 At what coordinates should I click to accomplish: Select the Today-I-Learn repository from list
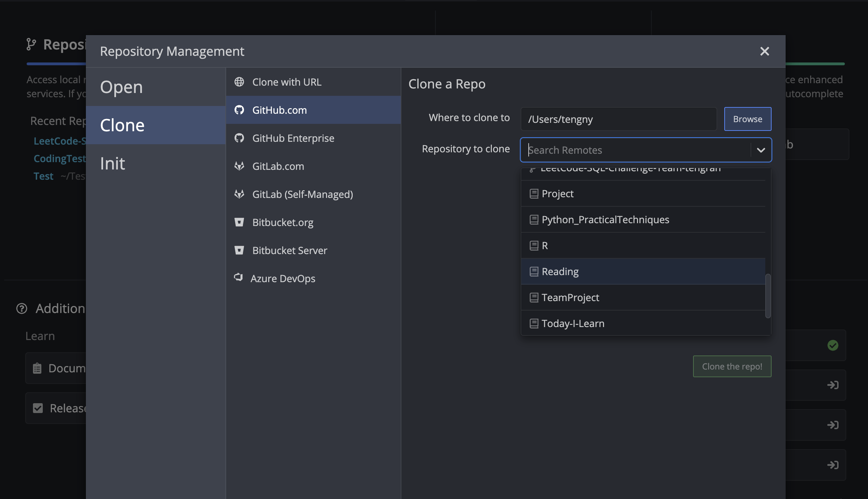[x=643, y=323]
